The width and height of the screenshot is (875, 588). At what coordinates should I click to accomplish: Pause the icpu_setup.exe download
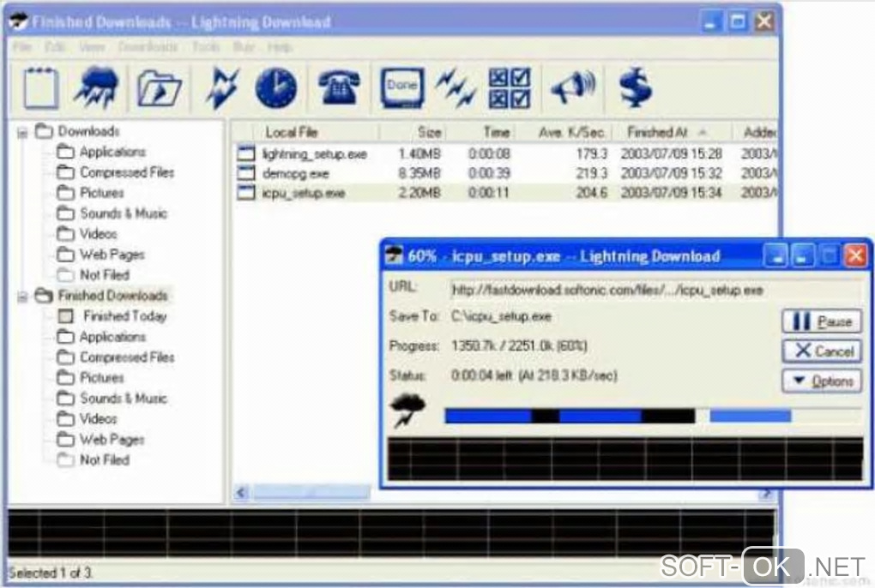click(x=822, y=321)
